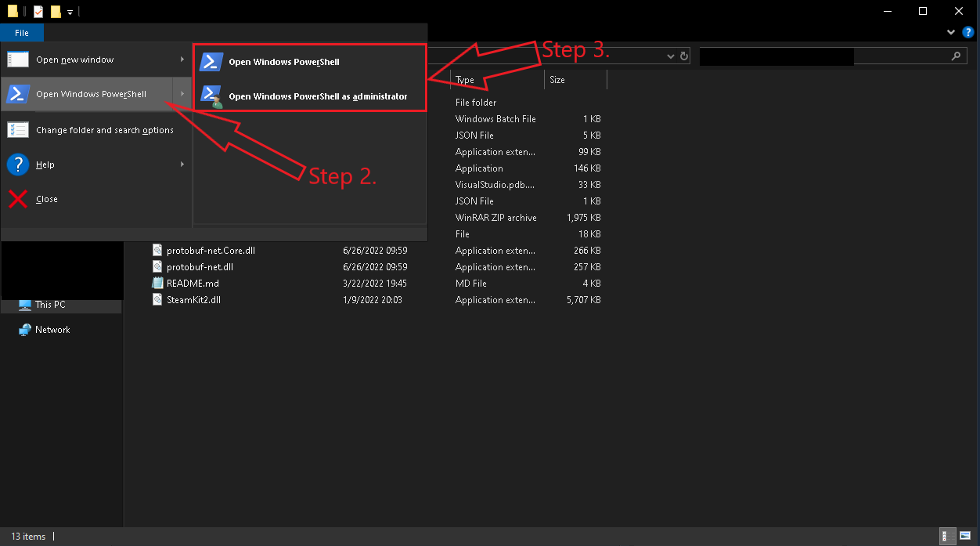Viewport: 980px width, 546px height.
Task: Select file README.md
Action: click(x=193, y=284)
